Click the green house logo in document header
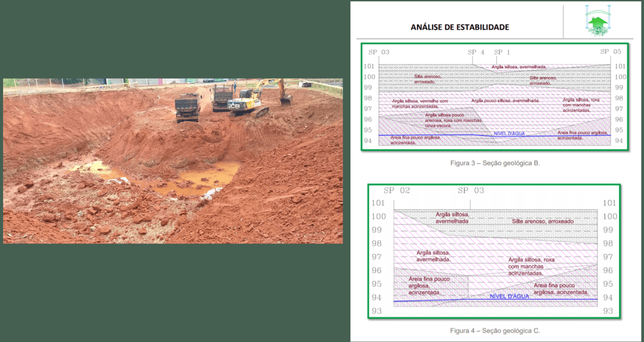The width and height of the screenshot is (644, 342). pos(597,21)
